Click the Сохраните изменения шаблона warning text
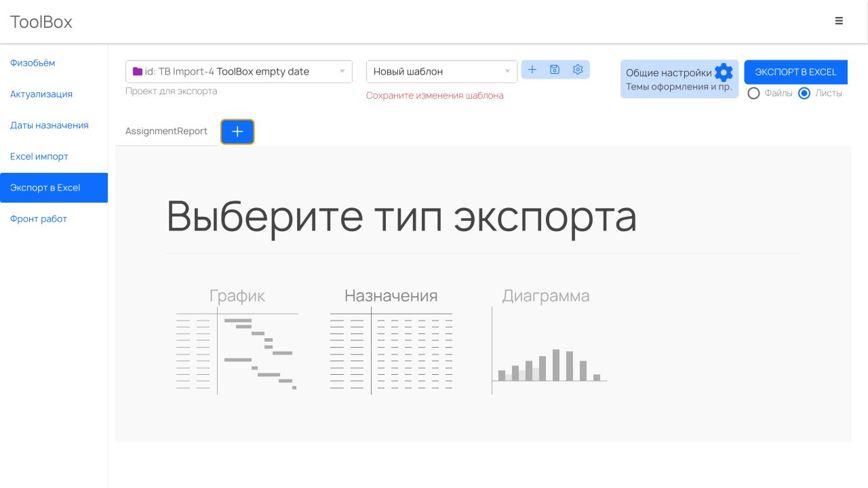The image size is (868, 488). click(435, 96)
